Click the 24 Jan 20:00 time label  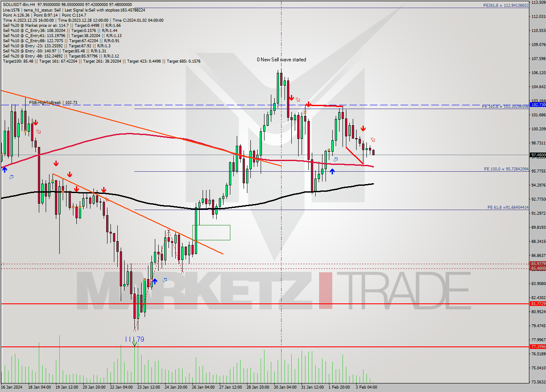point(176,387)
